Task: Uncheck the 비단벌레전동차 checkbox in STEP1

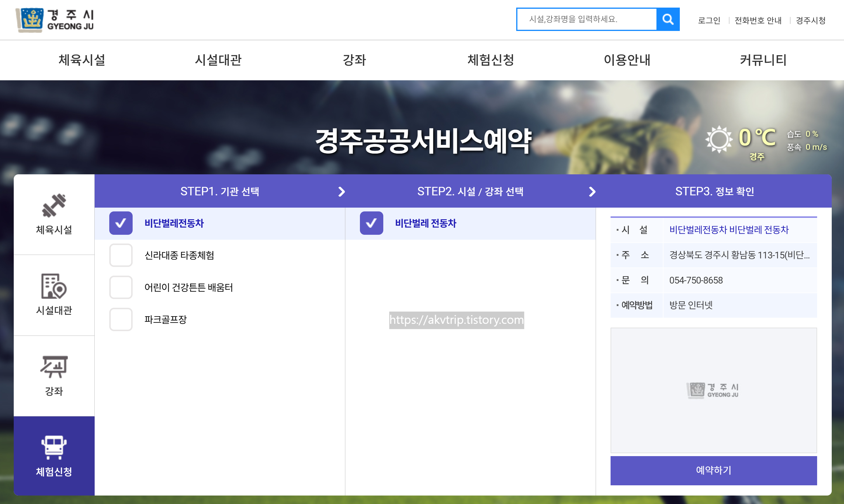Action: pyautogui.click(x=121, y=223)
